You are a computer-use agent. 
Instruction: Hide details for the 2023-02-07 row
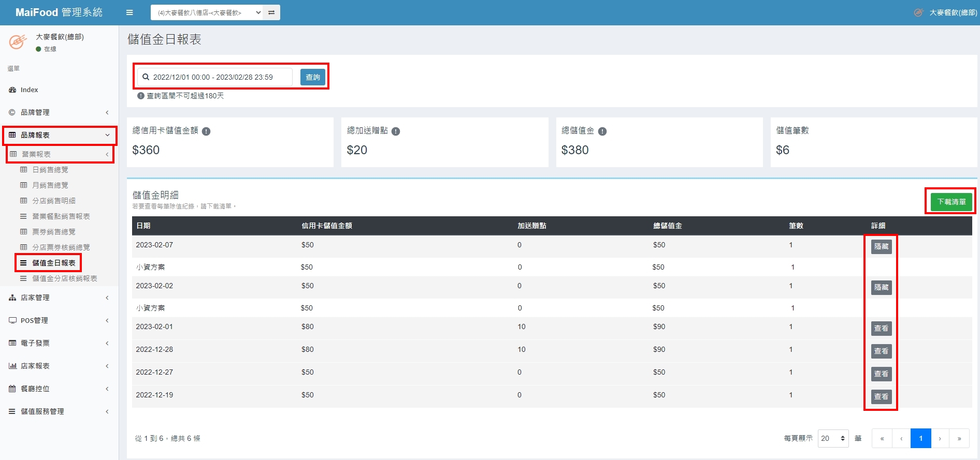881,247
